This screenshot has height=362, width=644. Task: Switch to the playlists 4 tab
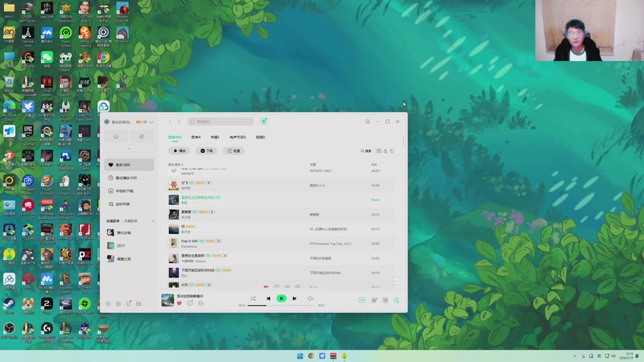196,137
